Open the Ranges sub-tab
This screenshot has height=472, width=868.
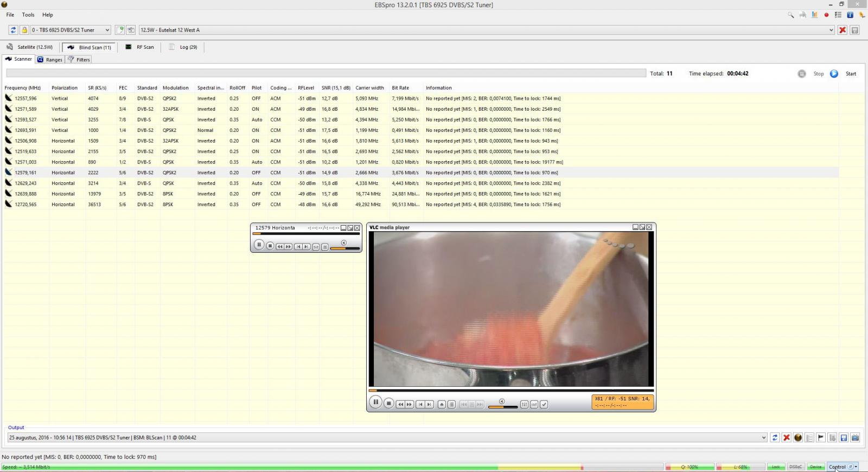coord(50,60)
